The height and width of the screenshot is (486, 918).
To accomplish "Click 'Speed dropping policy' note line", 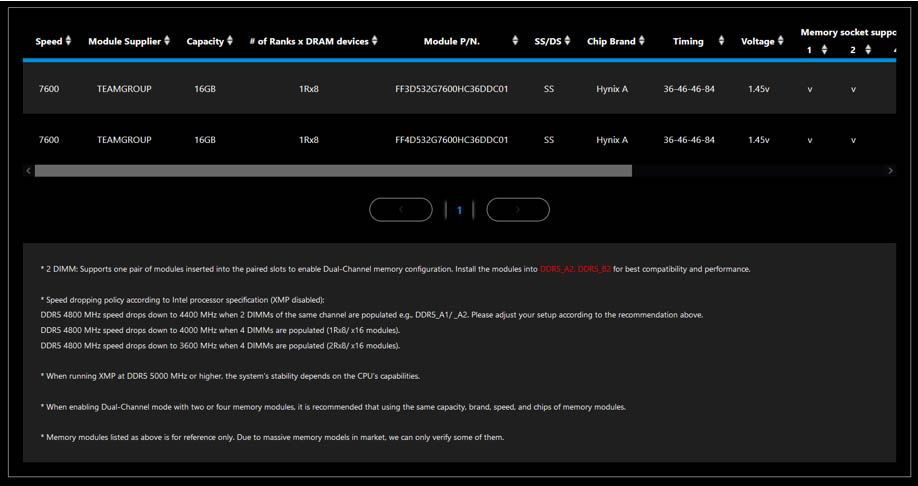I will click(x=182, y=300).
